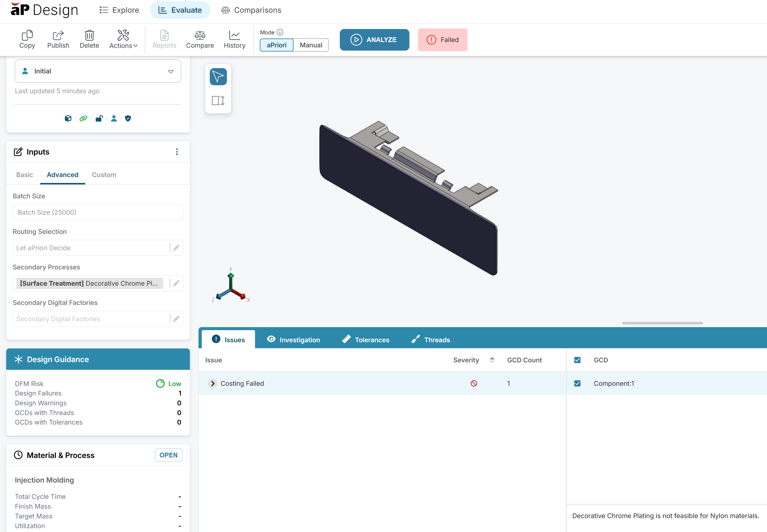Click the Failed status button

[442, 40]
